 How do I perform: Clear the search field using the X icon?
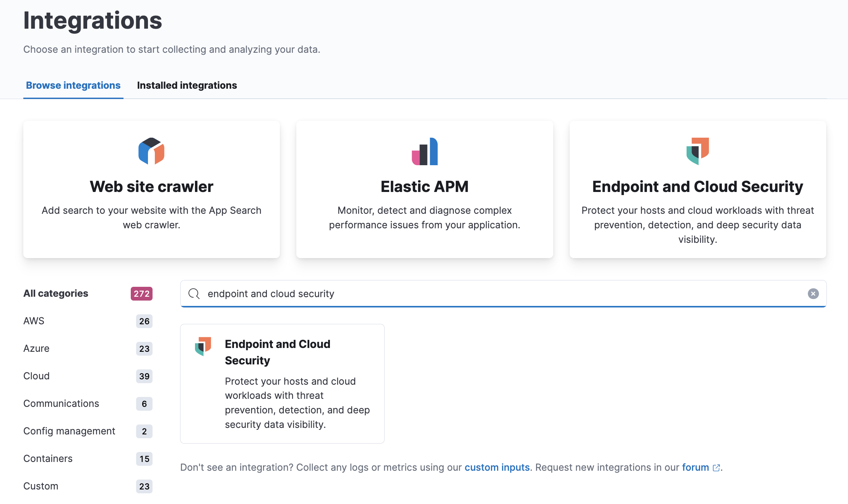[x=814, y=294]
